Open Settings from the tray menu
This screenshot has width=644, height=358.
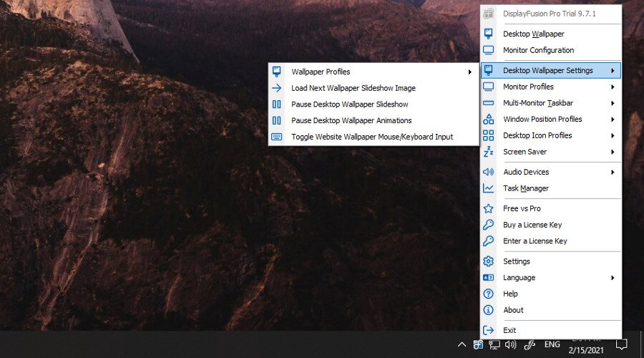(551, 261)
